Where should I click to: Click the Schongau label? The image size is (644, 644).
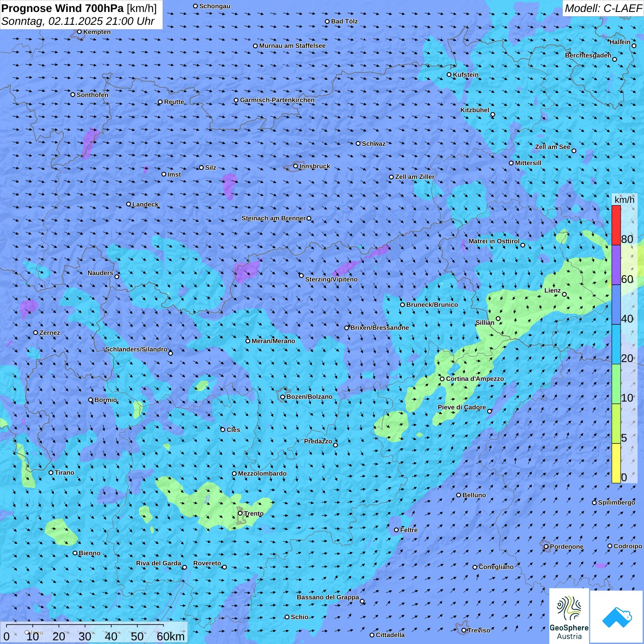[215, 6]
